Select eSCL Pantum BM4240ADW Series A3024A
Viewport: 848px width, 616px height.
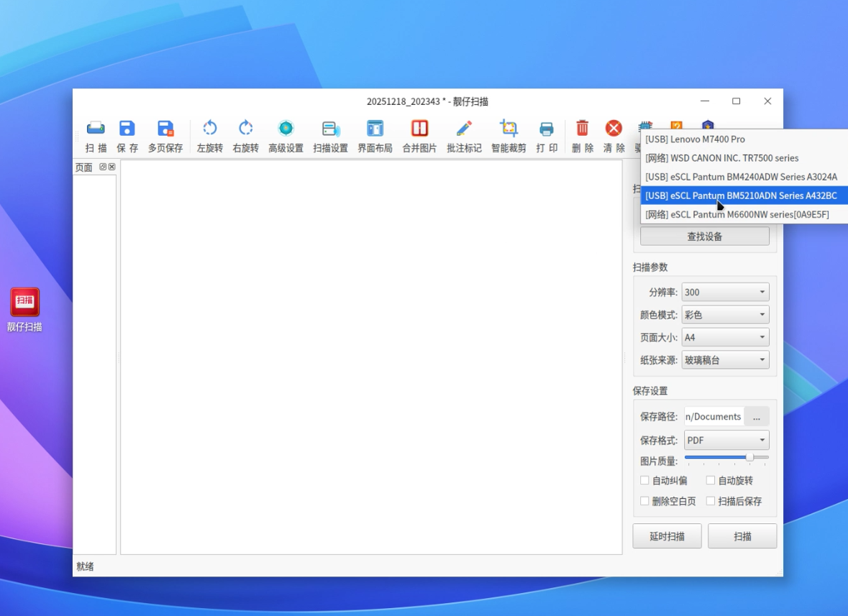[744, 177]
